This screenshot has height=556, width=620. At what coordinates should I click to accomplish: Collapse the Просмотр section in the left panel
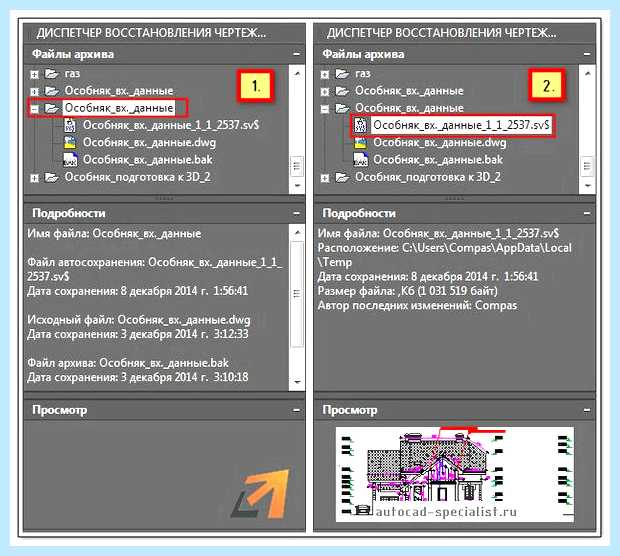296,410
